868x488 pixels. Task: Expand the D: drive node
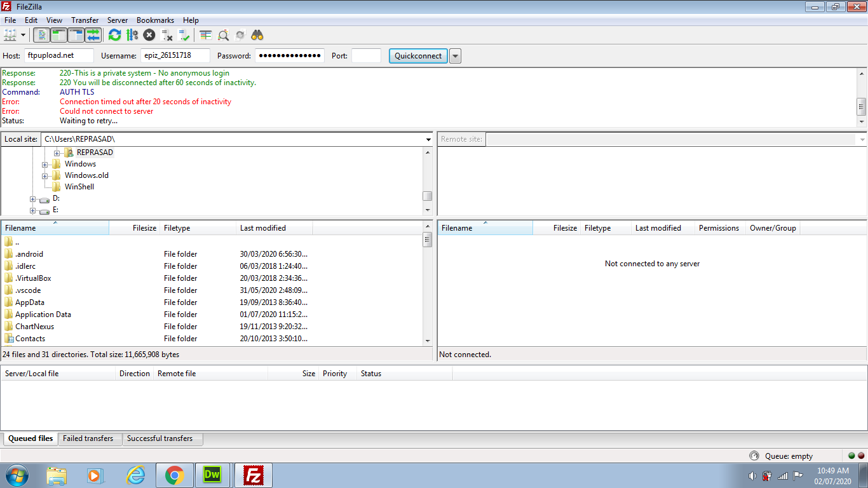click(x=32, y=199)
